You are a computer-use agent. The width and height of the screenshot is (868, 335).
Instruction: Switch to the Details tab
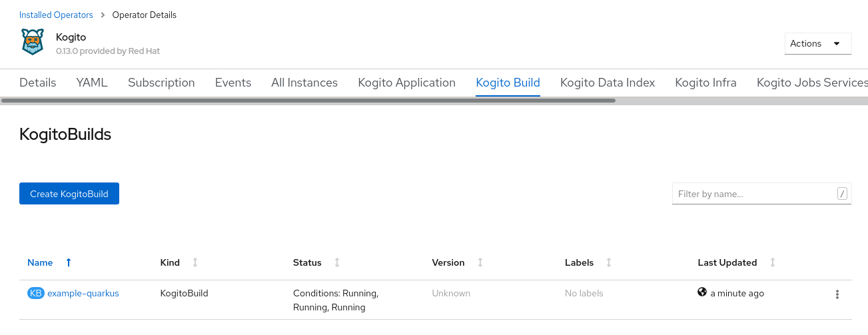pos(38,83)
